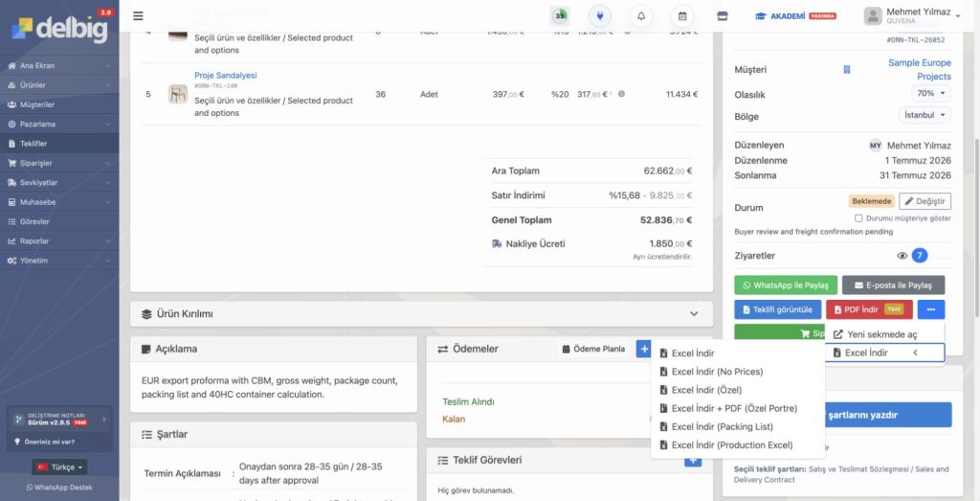Add a new payment with the plus button
Screen dimensions: 980x501
click(x=644, y=349)
